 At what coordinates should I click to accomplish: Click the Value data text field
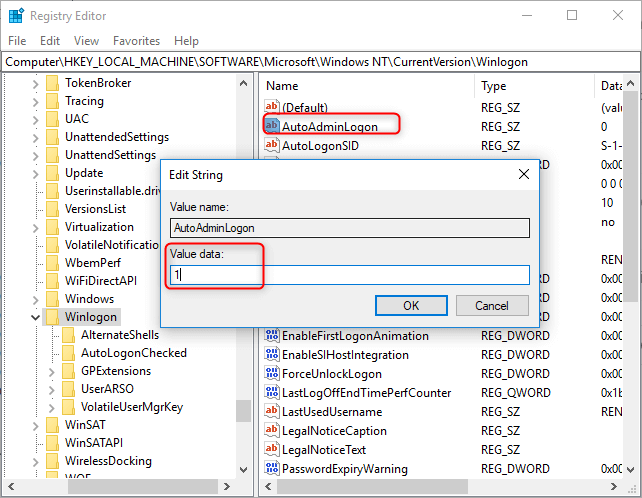click(x=348, y=275)
